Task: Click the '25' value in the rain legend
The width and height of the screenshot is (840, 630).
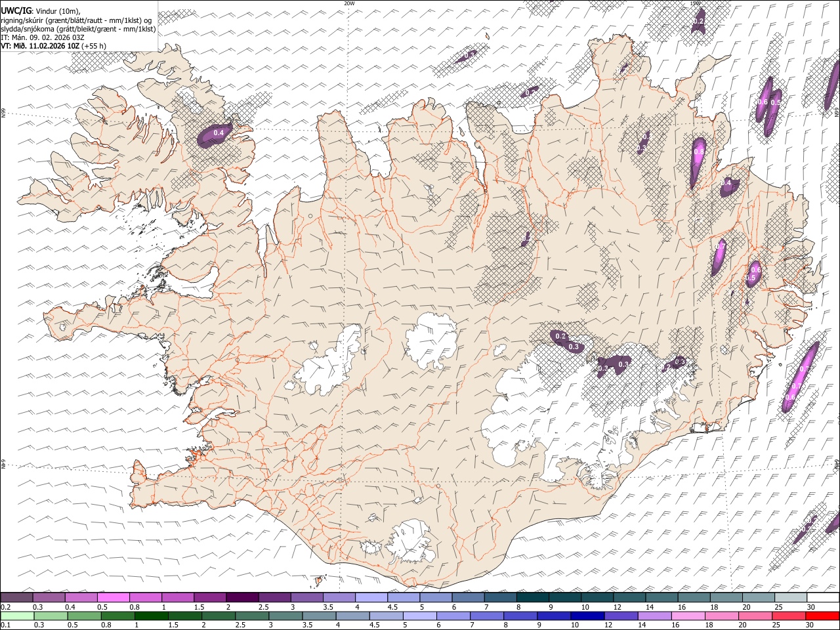Action: (x=776, y=625)
